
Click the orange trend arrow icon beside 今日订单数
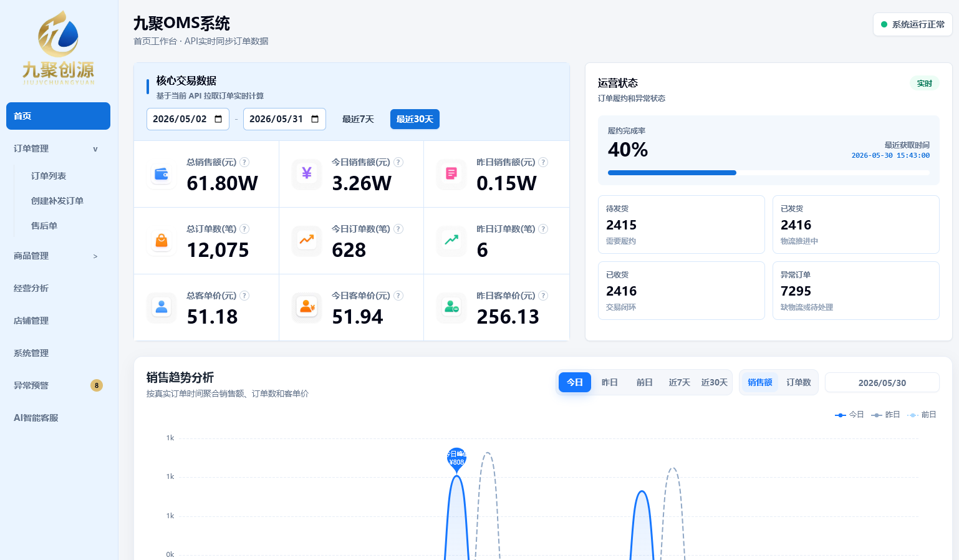(307, 241)
